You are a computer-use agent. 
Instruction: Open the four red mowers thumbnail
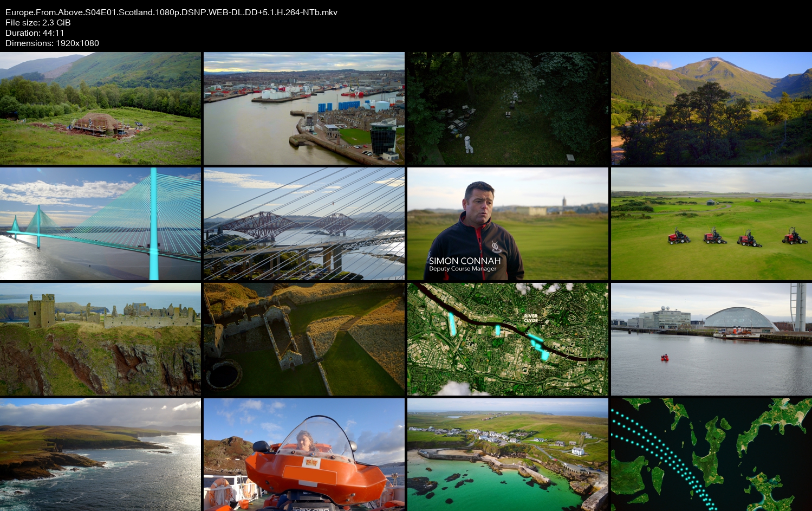point(711,224)
